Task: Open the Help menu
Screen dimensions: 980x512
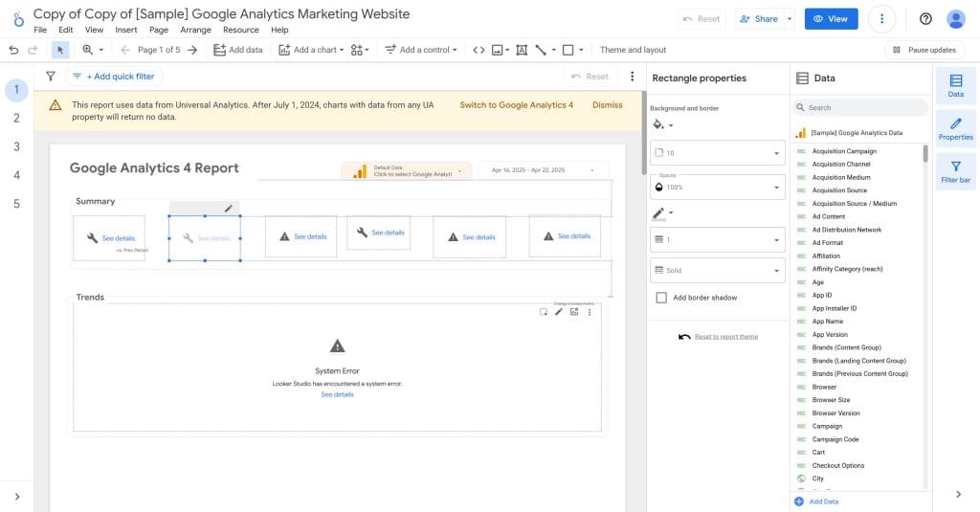Action: click(x=279, y=30)
